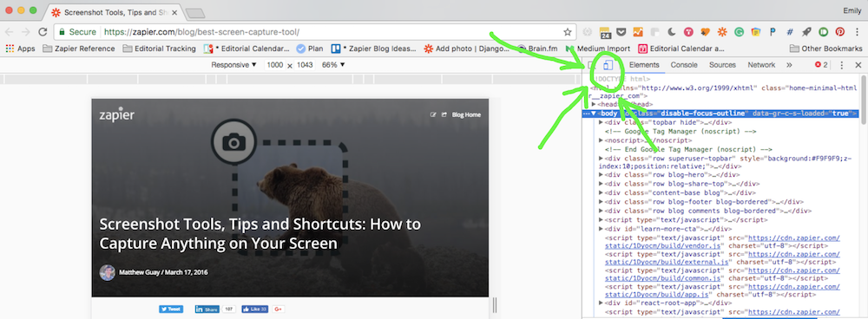This screenshot has height=319, width=868.
Task: Switch to the Console tab
Action: coord(684,65)
